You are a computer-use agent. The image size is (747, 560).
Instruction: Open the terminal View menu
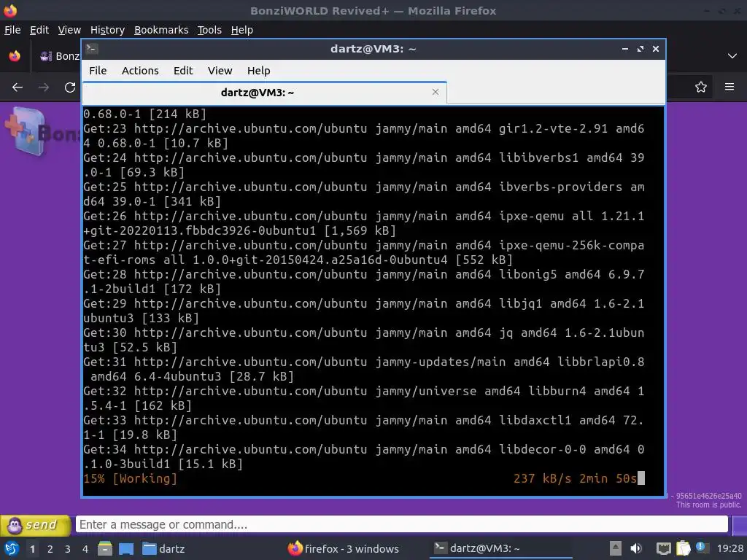(x=220, y=71)
